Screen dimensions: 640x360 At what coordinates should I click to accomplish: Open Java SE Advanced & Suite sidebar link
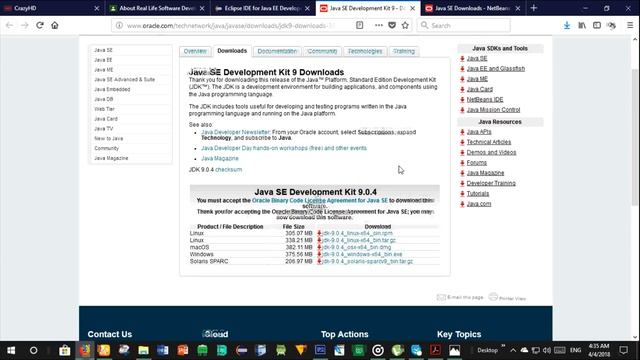pyautogui.click(x=124, y=80)
